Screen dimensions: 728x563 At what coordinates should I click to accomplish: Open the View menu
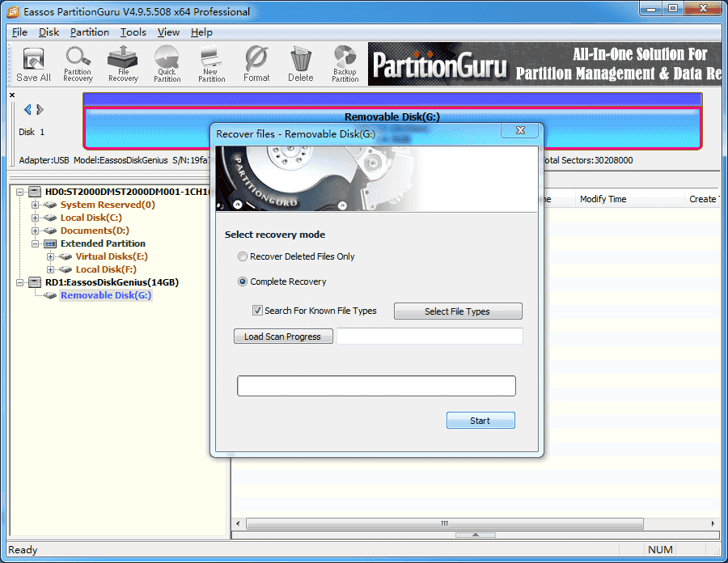point(168,32)
